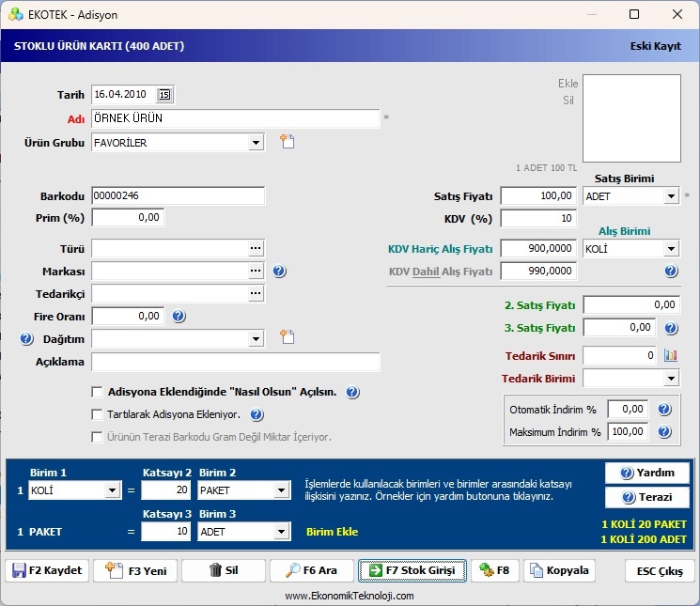The width and height of the screenshot is (700, 606).
Task: Maximize the EKOTEK Adisyon window
Action: [634, 14]
